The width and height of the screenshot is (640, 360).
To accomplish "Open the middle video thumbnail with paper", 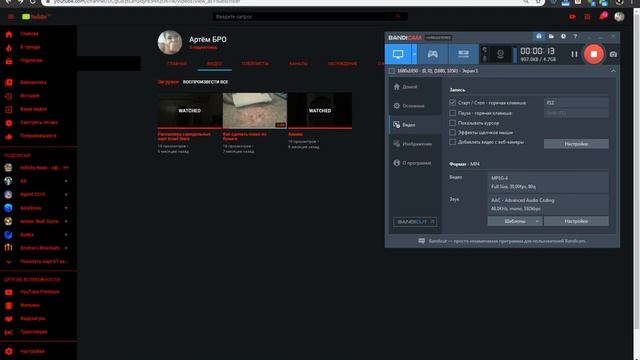I will 255,111.
